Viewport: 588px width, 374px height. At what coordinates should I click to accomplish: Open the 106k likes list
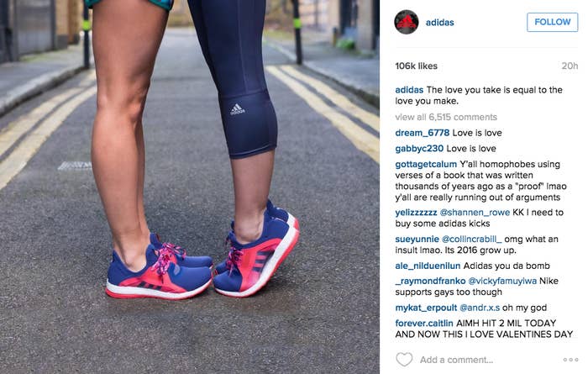pyautogui.click(x=417, y=66)
